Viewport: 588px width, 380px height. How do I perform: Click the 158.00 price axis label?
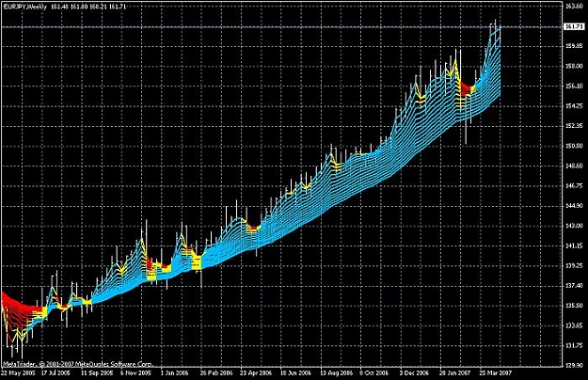[574, 67]
